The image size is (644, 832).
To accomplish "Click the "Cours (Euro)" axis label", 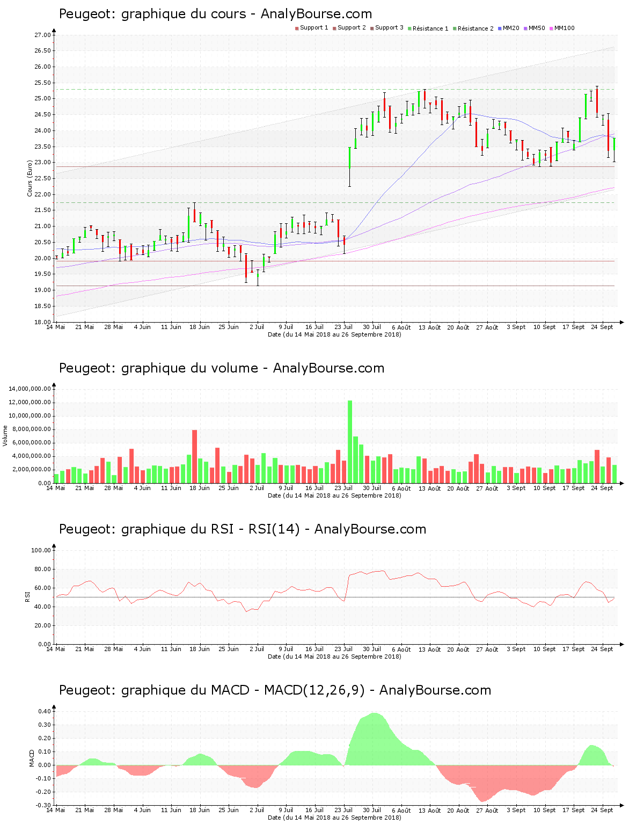I will tap(30, 178).
